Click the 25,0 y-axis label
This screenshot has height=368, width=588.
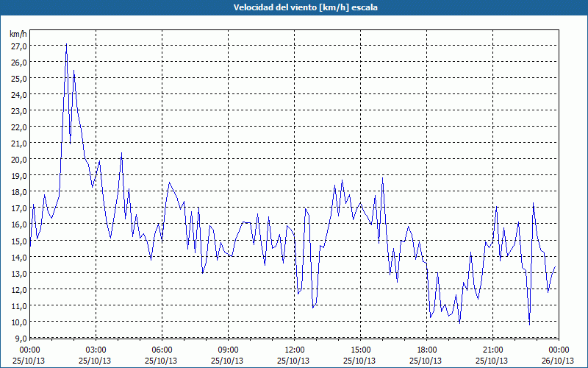tap(19, 79)
